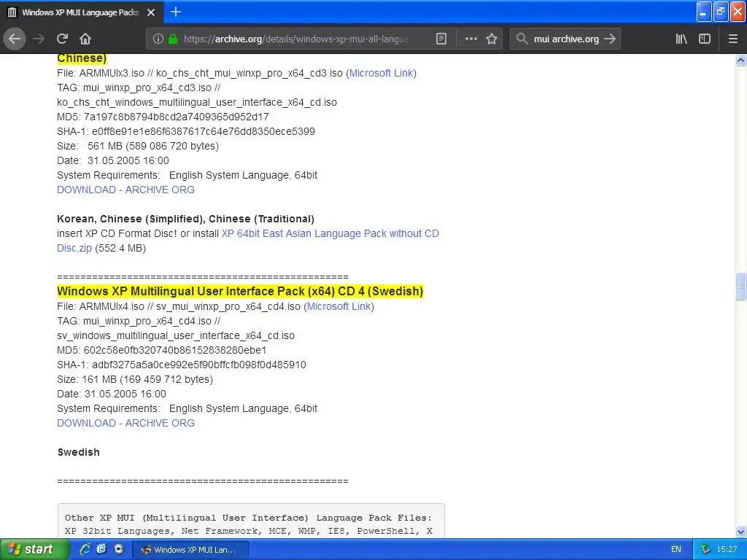The width and height of the screenshot is (747, 560).
Task: Click the Windows XP MUI Lan... taskbar button
Action: click(x=190, y=550)
